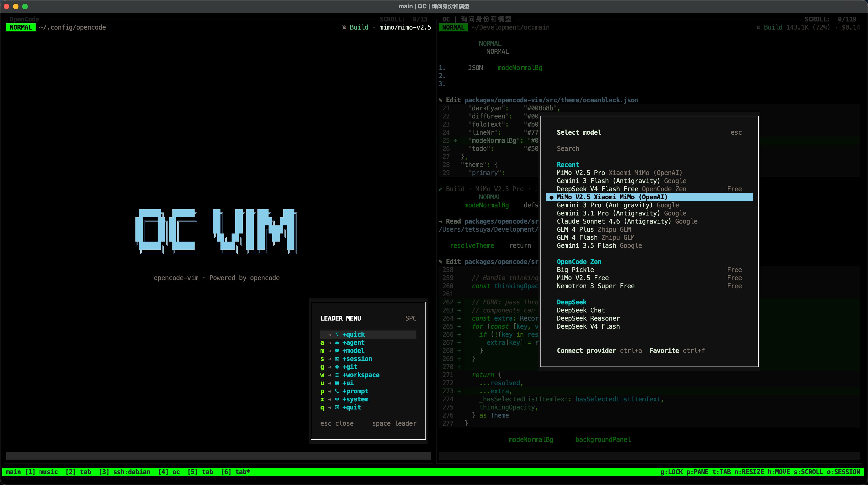This screenshot has width=868, height=485.
Task: Switch to the [6] tab* in status bar
Action: coord(235,472)
